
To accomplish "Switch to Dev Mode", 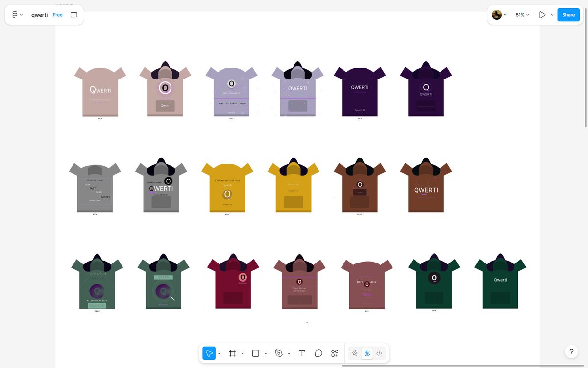I will [379, 353].
